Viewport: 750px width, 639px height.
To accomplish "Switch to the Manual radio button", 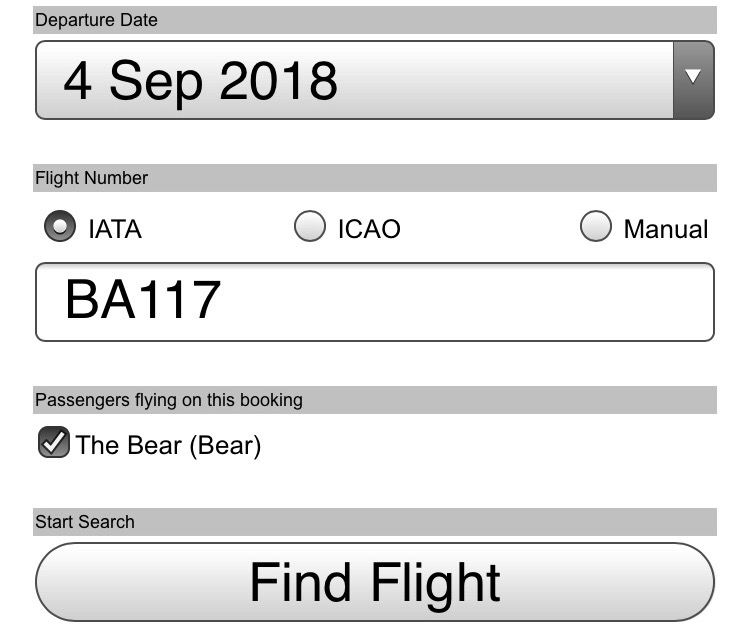I will point(596,228).
